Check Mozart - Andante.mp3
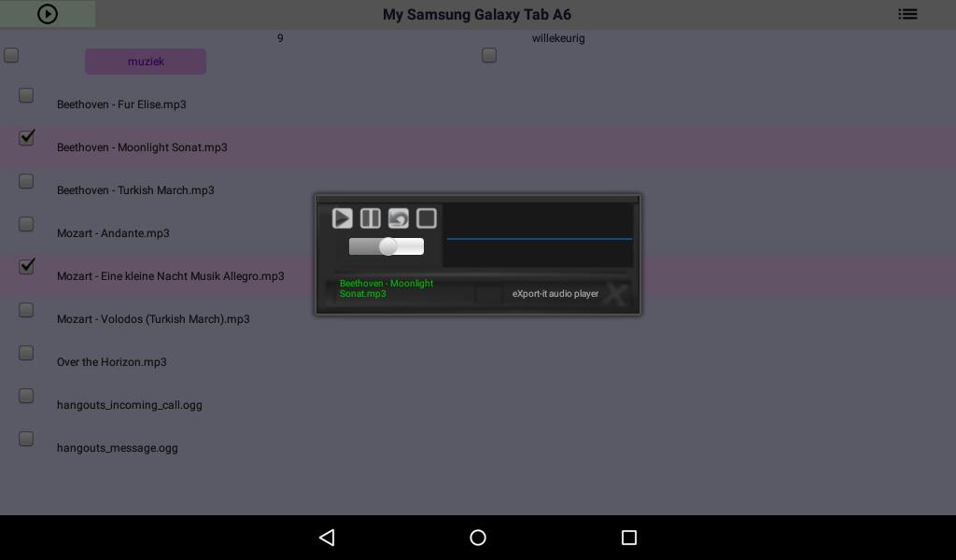The height and width of the screenshot is (560, 956). (26, 224)
